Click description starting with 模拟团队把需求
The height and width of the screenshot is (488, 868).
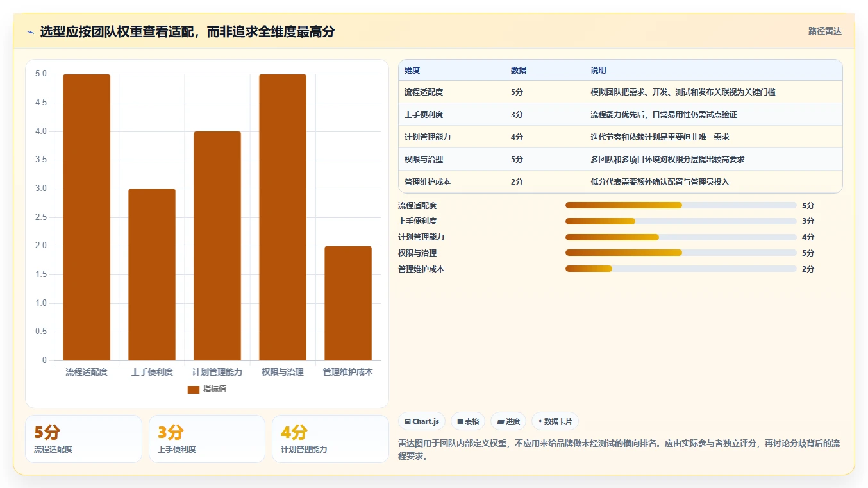(683, 92)
